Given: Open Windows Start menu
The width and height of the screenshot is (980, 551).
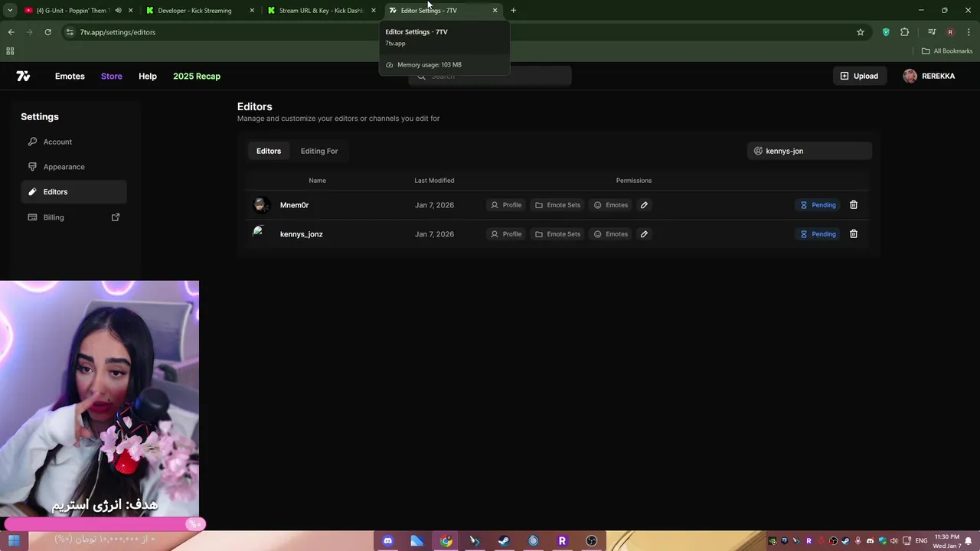Looking at the screenshot, I should [x=14, y=540].
